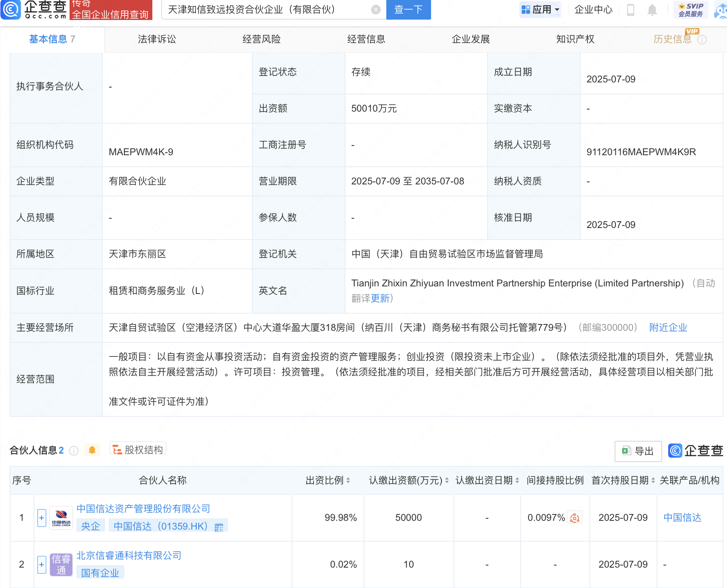The image size is (727, 588).
Task: Click 全国企业信用查询 red banner
Action: coord(111,10)
